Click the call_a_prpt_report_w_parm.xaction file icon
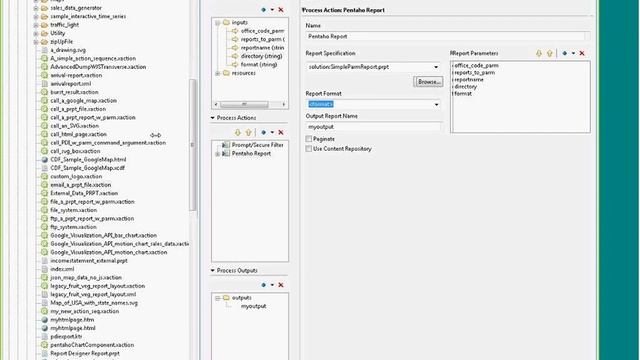Viewport: 640px width, 360px height. [44, 118]
